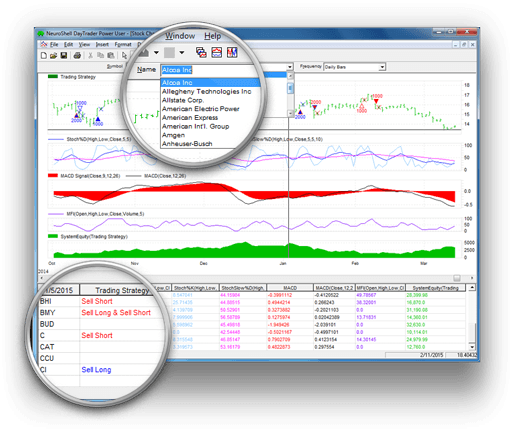Viewport: 512px width, 431px height.
Task: Click the chart scrollbar right arrow
Action: pyautogui.click(x=472, y=278)
